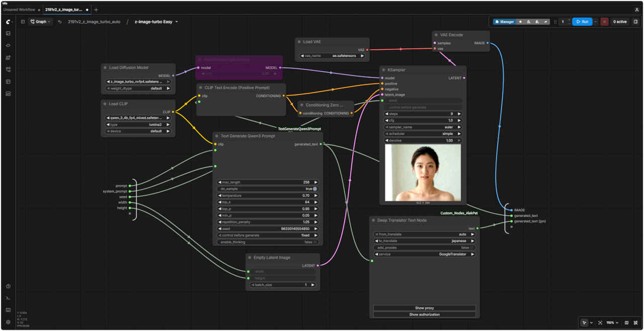Viewport: 644px width, 331px height.
Task: Open the type lumina2 selector
Action: click(x=138, y=124)
